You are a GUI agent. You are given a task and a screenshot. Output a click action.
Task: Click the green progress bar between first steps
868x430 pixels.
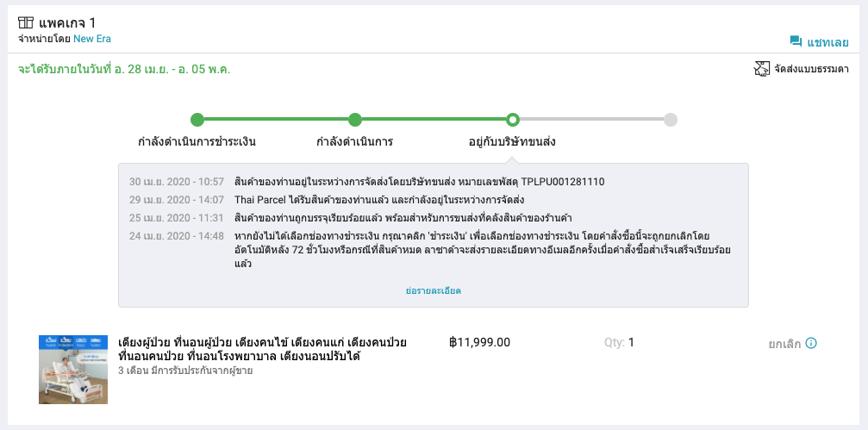coord(276,120)
